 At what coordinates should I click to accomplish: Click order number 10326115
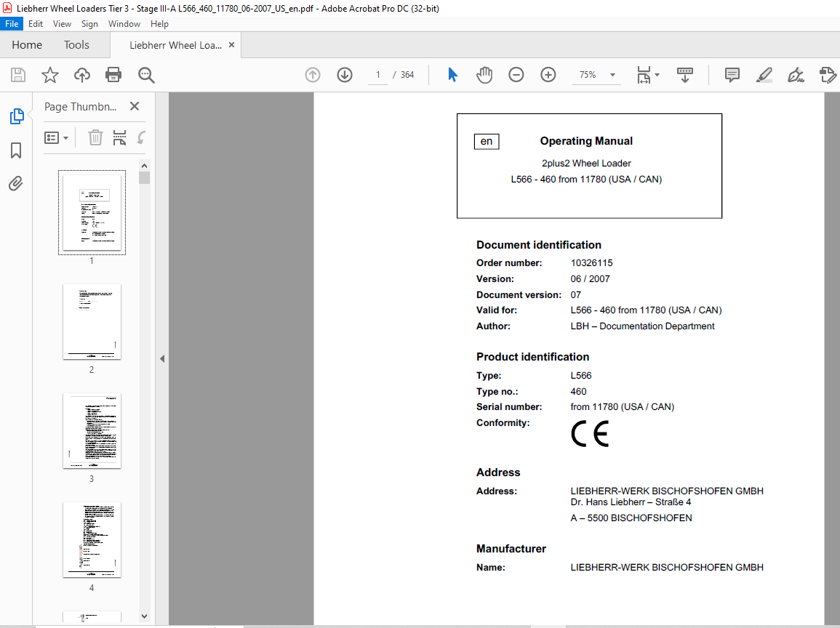tap(591, 263)
